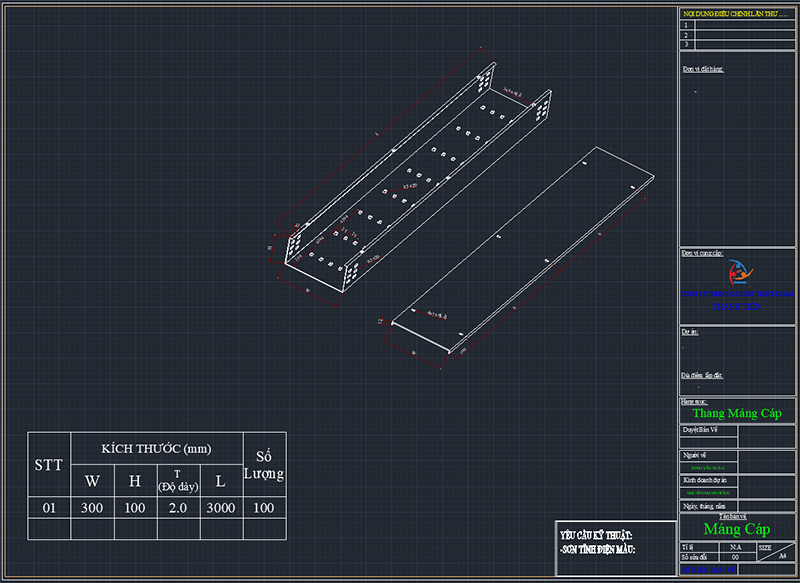The height and width of the screenshot is (583, 800).
Task: Click revision row 1 in the revision table
Action: pos(736,25)
